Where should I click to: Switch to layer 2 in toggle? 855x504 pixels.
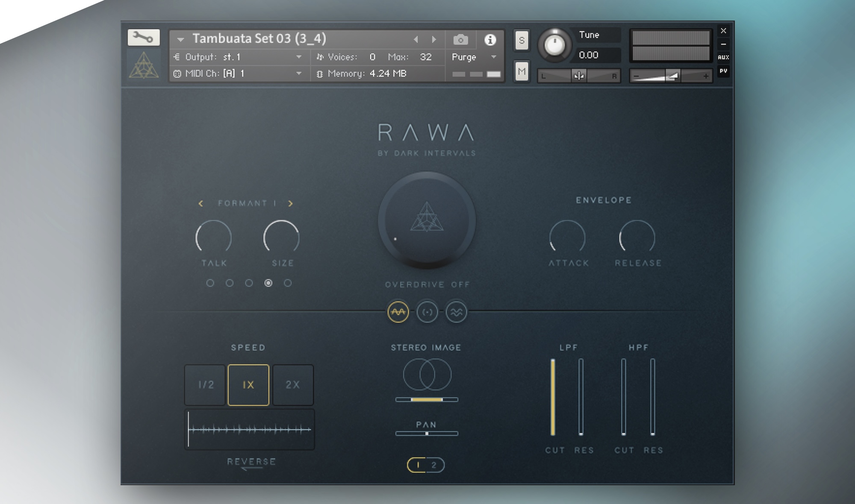(x=434, y=465)
